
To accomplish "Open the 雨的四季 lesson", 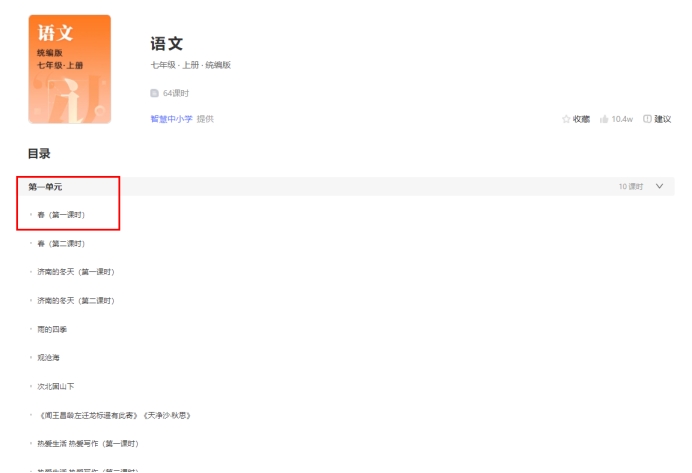I will [x=52, y=329].
